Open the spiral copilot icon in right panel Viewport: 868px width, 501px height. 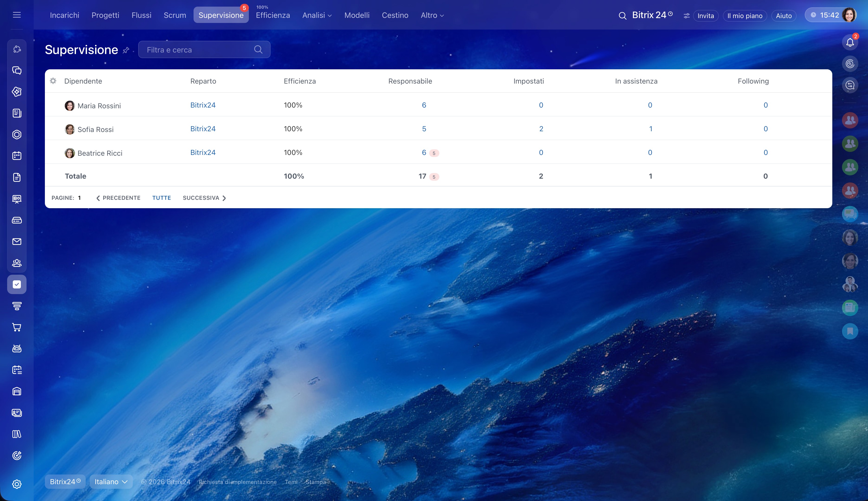pos(850,64)
